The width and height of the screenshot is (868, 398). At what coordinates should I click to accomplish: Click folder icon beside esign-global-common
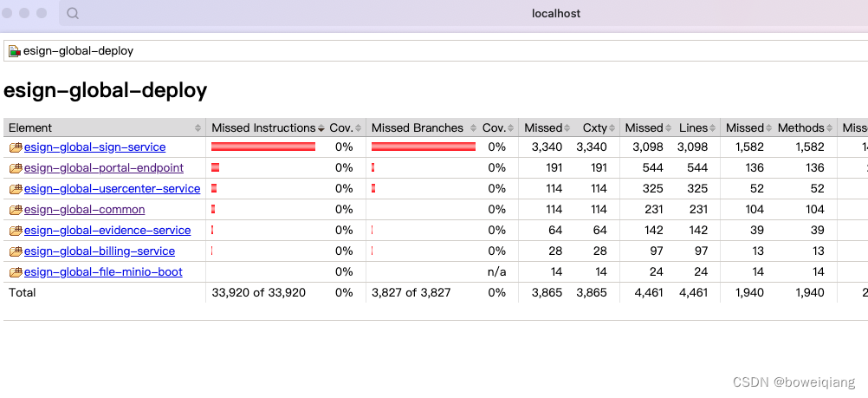click(x=16, y=210)
